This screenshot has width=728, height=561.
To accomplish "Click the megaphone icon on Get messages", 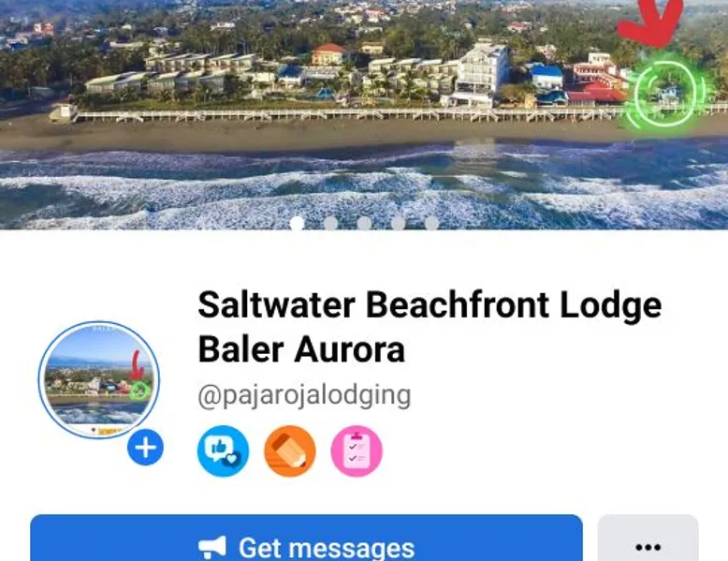I will [212, 548].
